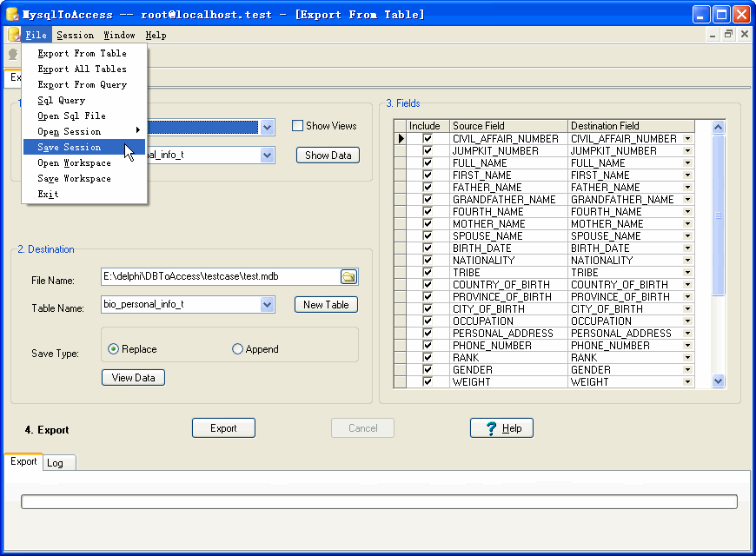Open destination field dropdown for CIVIL_AFFAIR_NUMBER
The width and height of the screenshot is (756, 556).
688,139
